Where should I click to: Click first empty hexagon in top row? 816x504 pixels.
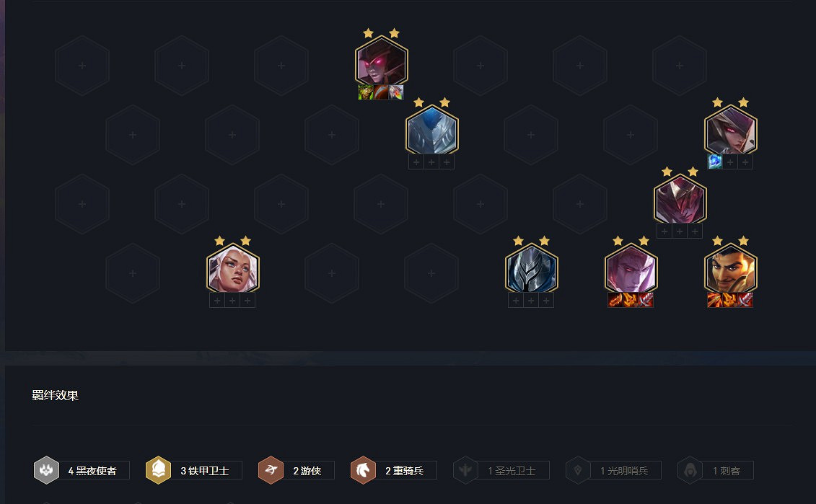(82, 66)
